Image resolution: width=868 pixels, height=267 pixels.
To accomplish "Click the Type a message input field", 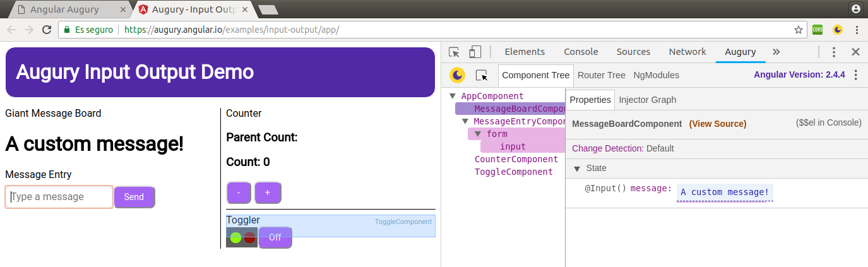I will tap(59, 197).
